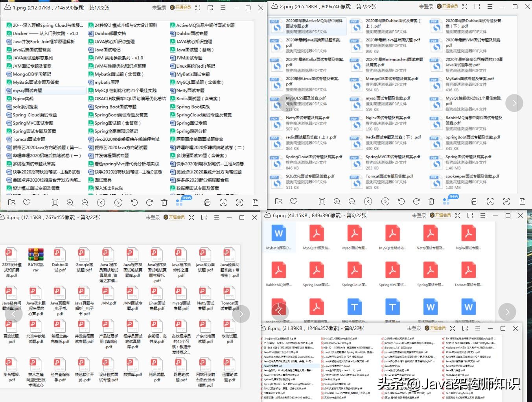Click 开通会员 in 2.png title bar
This screenshot has height=402, width=532.
(447, 7)
